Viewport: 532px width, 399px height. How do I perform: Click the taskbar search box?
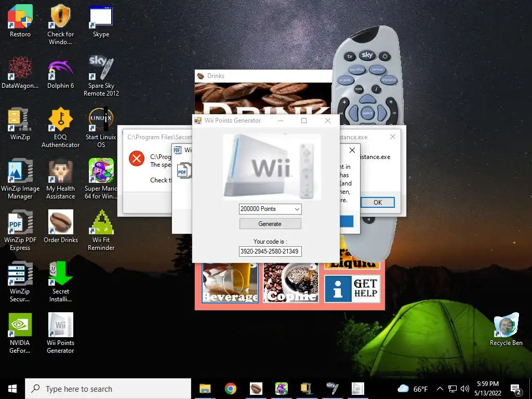click(108, 389)
